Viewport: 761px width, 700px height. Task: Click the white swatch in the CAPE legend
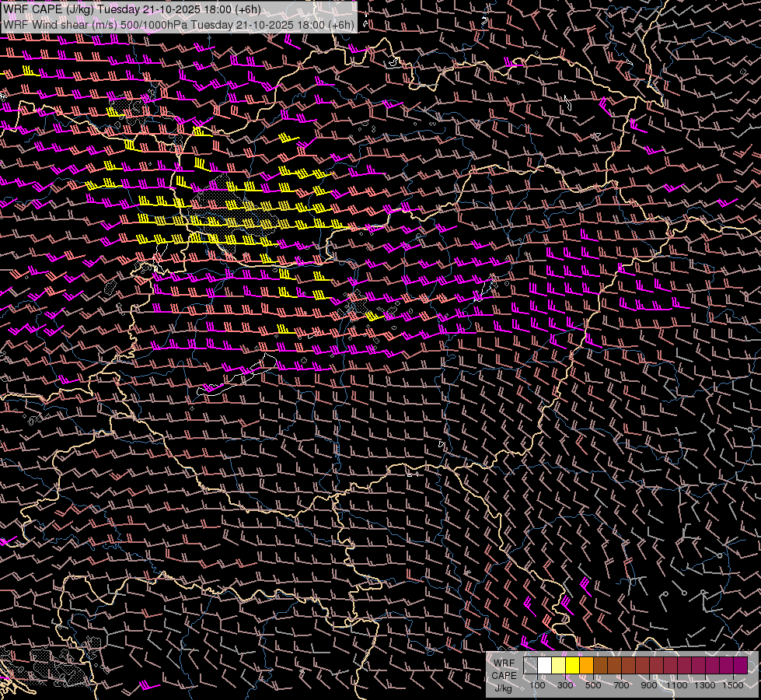pyautogui.click(x=544, y=666)
